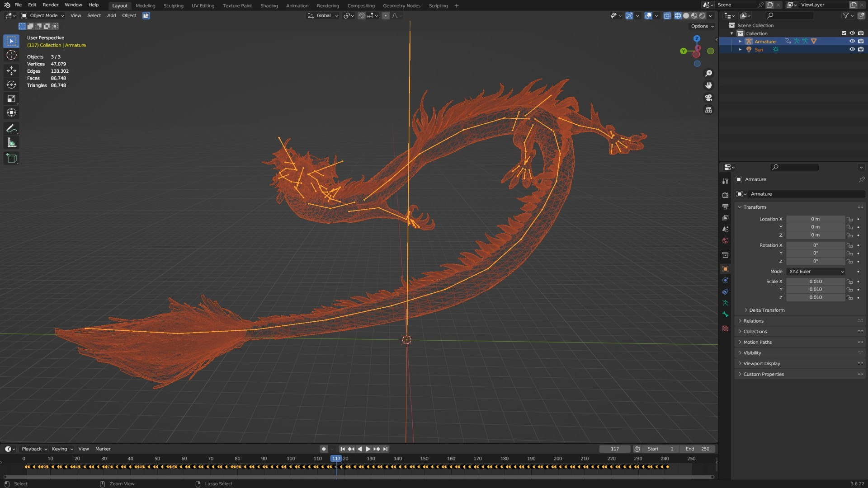This screenshot has width=868, height=488.
Task: Toggle Location X lock icon
Action: 849,219
